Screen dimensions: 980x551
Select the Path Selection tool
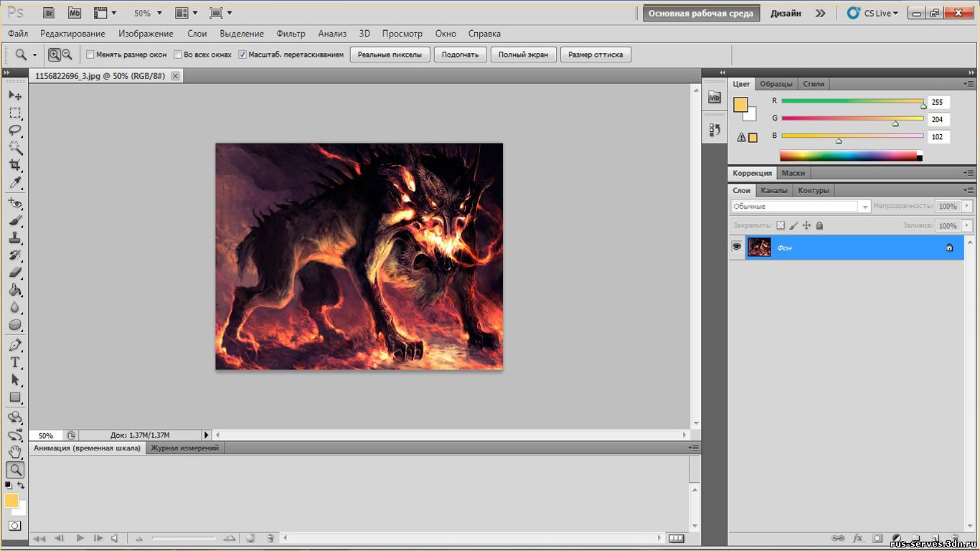click(x=14, y=380)
